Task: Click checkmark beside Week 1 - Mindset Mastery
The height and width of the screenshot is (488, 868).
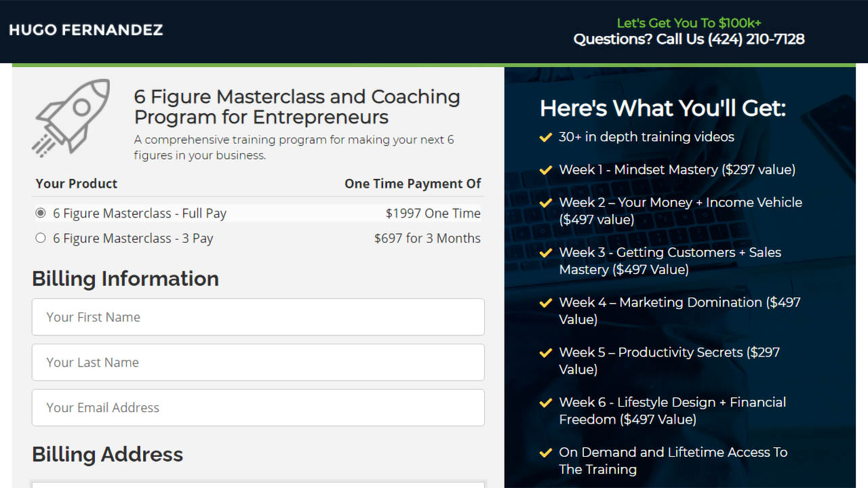Action: [546, 169]
